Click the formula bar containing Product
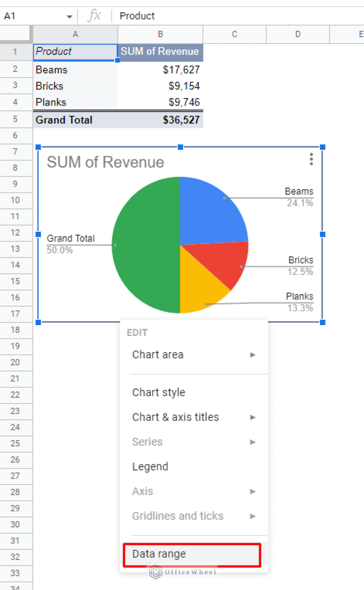The image size is (364, 590). (237, 16)
